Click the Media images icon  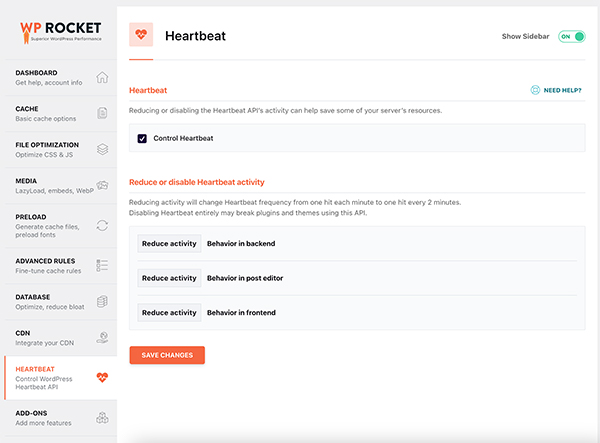(x=101, y=188)
